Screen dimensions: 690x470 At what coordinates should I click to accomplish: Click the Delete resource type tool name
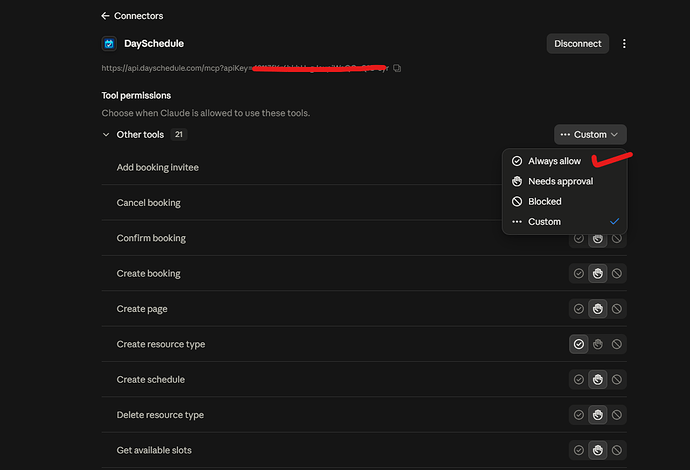click(x=160, y=415)
